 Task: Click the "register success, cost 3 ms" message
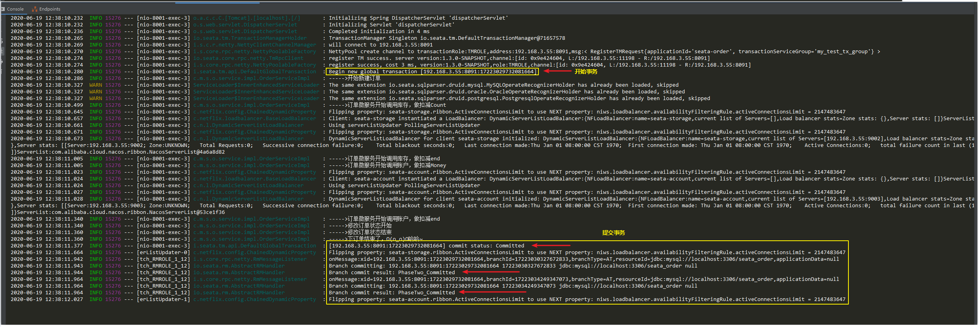pos(540,65)
